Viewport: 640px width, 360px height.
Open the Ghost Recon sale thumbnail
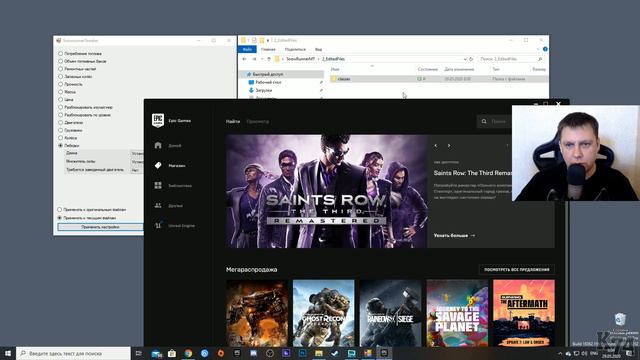click(x=324, y=313)
